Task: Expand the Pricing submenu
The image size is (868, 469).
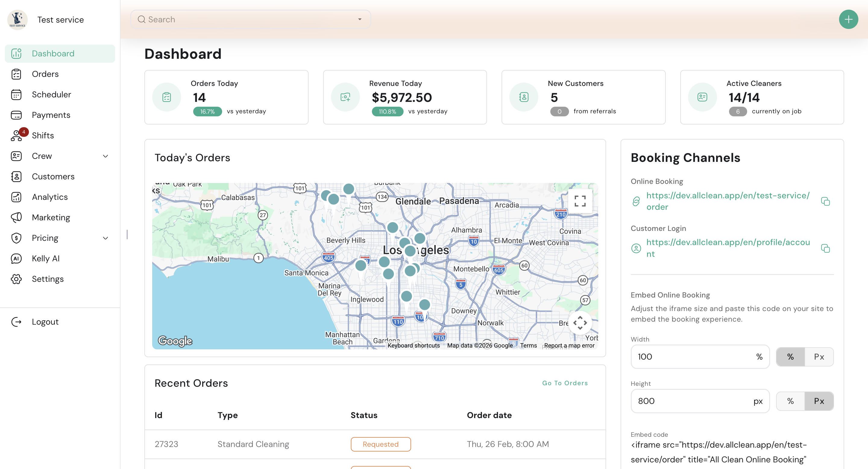Action: (105, 238)
